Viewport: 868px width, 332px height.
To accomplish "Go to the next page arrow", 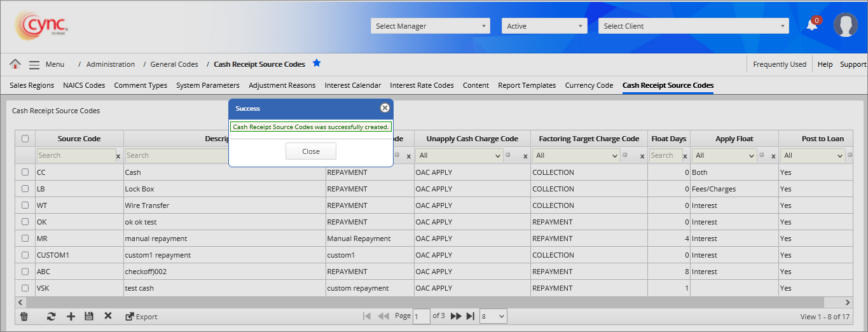I will pos(456,316).
